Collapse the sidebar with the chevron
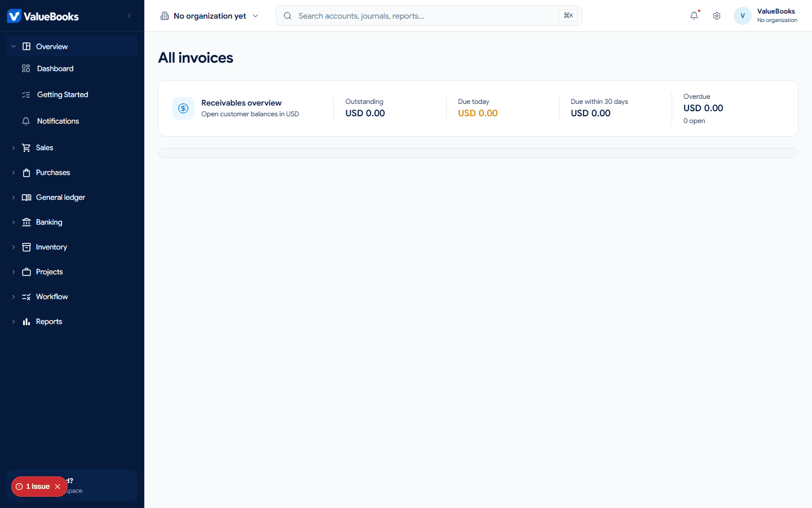This screenshot has height=508, width=812. tap(129, 16)
